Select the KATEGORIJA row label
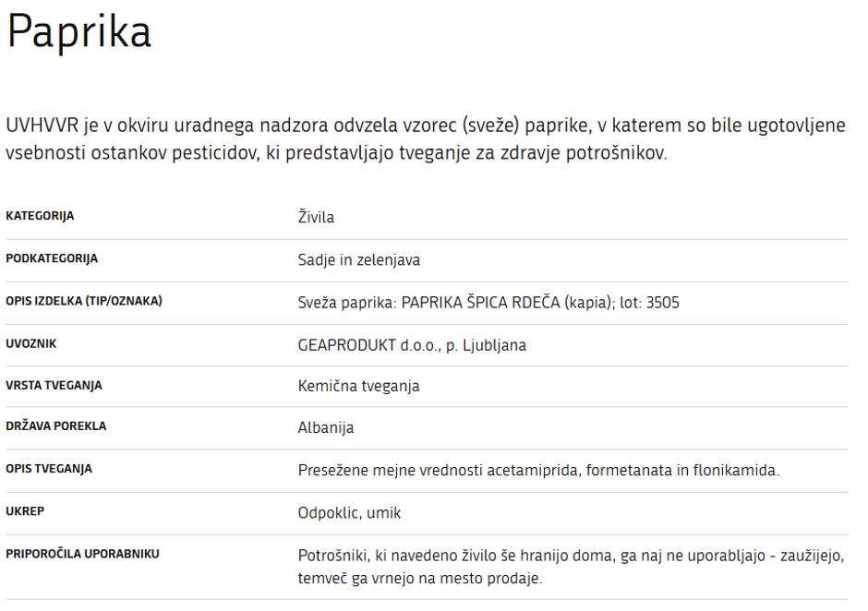868x611 pixels. pyautogui.click(x=40, y=216)
